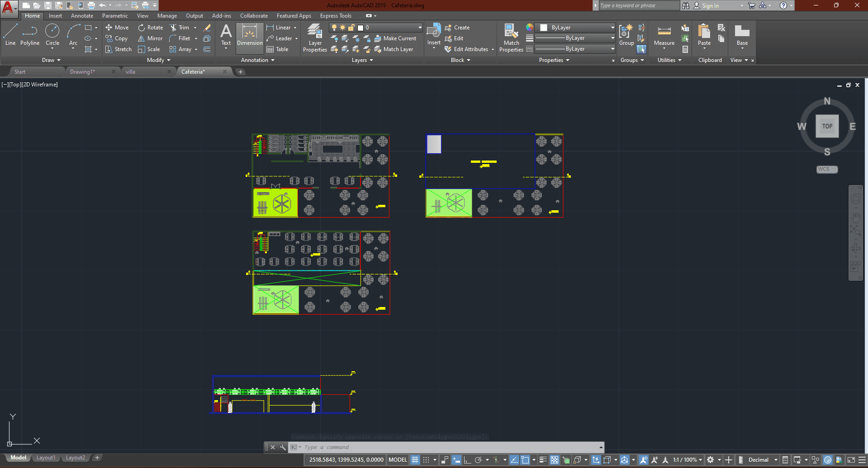868x468 pixels.
Task: Toggle snap mode in status bar
Action: tap(426, 460)
